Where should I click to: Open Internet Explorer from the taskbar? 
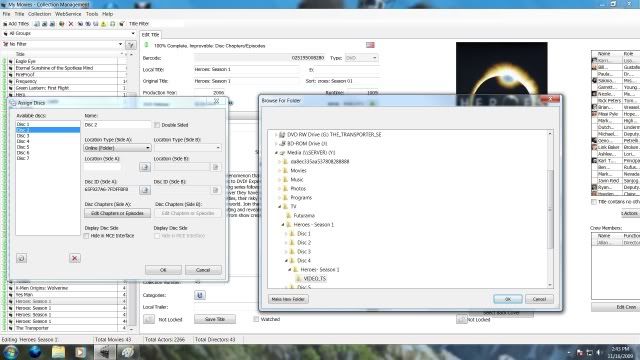pyautogui.click(x=35, y=352)
